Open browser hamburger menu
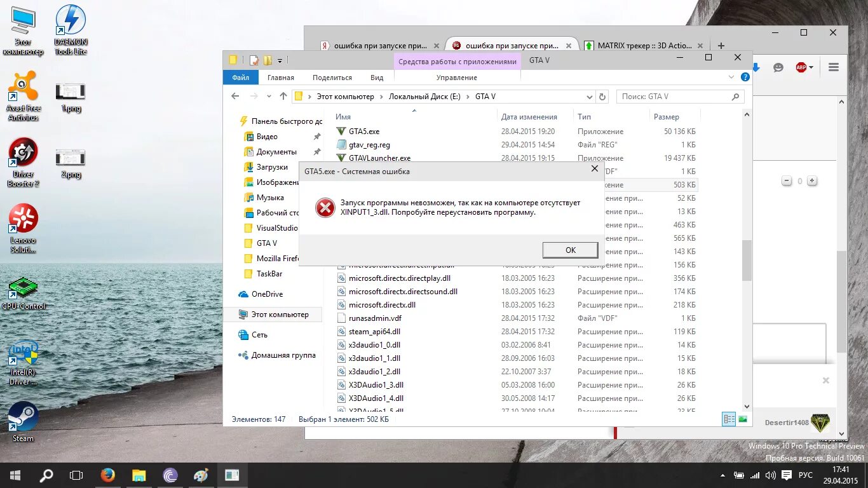This screenshot has height=488, width=868. (834, 67)
